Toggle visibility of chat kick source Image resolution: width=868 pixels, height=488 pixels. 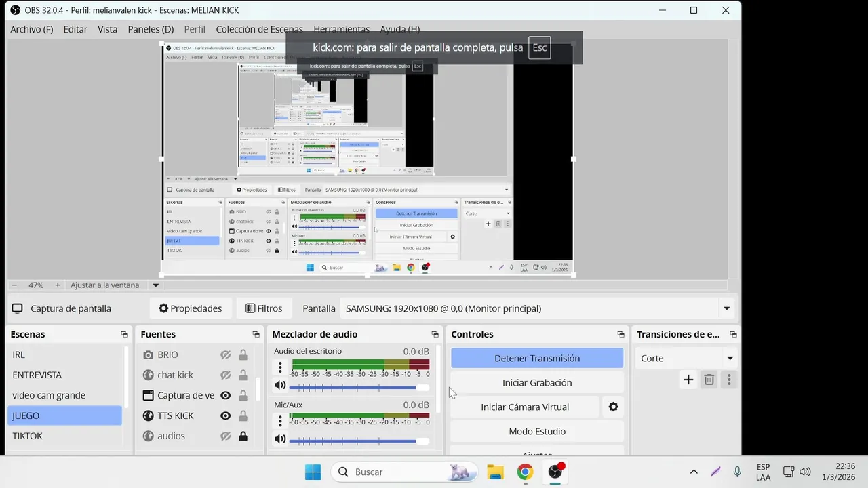click(226, 375)
